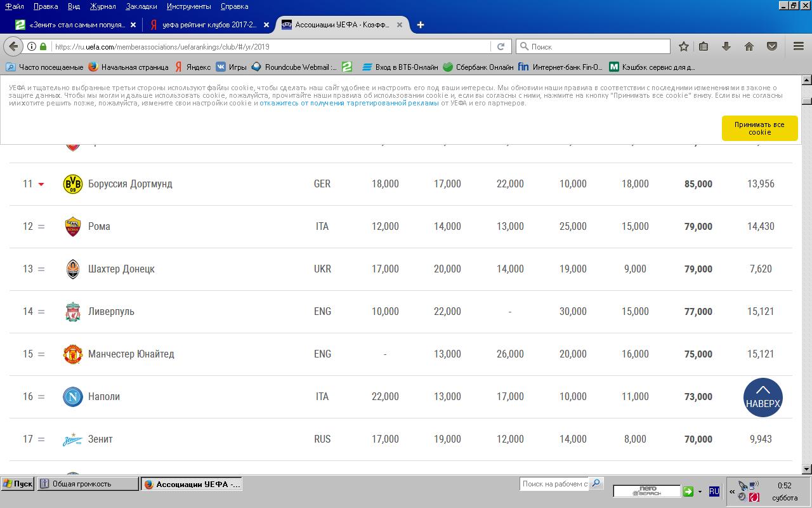The height and width of the screenshot is (508, 812).
Task: Show bookmarks list icon beside the star
Action: tap(704, 46)
